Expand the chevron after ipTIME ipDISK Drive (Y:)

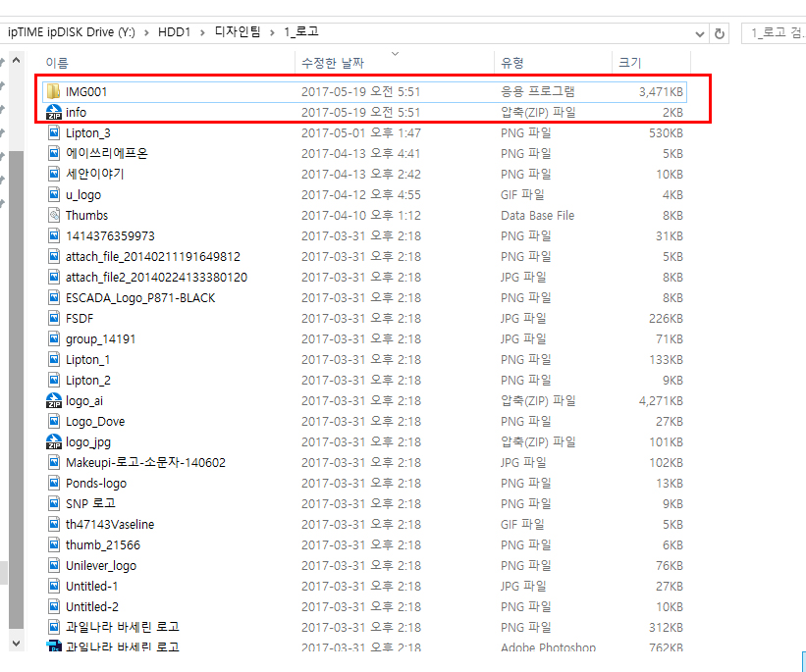146,33
